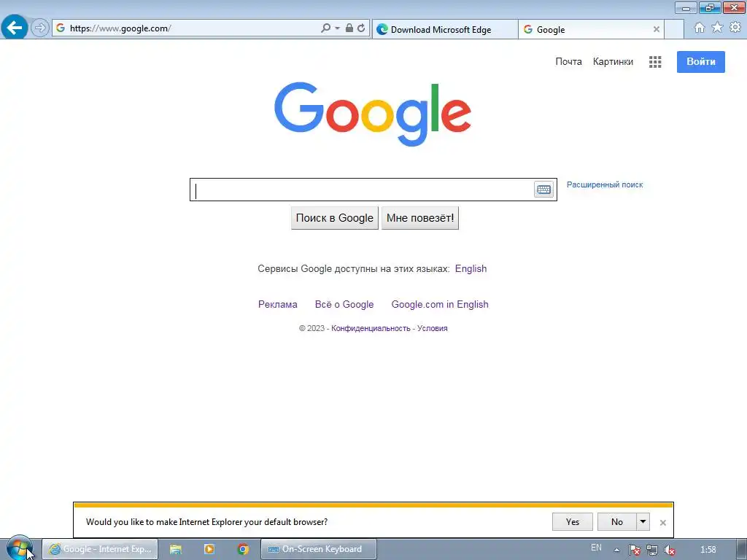Click the EN language indicator
Viewport: 747px width, 560px height.
click(596, 548)
